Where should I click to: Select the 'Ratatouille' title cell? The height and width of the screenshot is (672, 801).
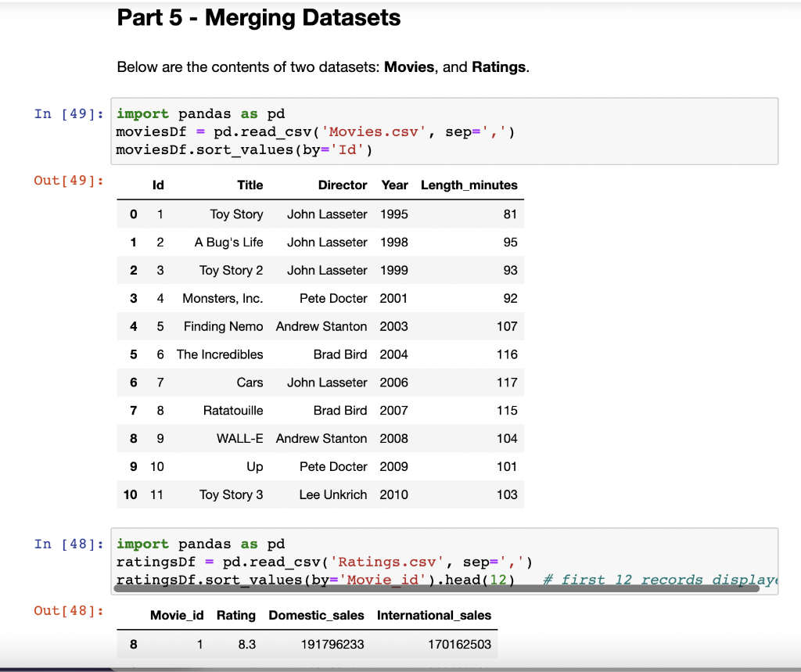(x=233, y=411)
